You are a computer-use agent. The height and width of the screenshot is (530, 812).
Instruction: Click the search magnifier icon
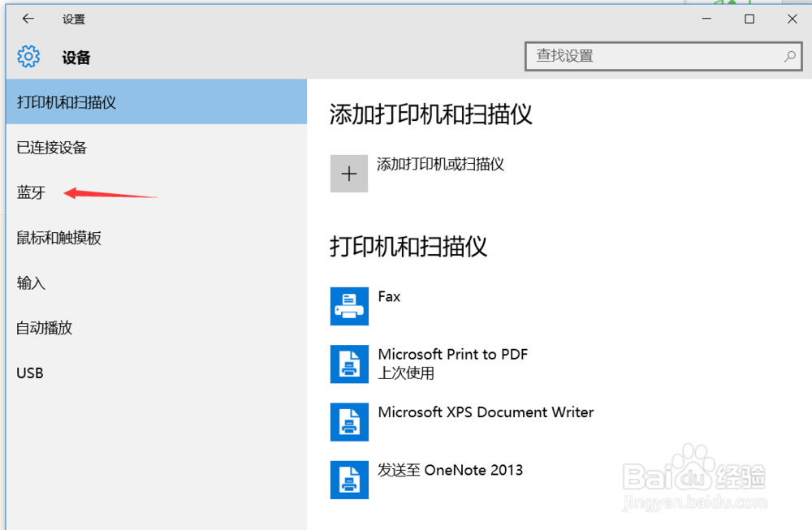click(x=789, y=57)
